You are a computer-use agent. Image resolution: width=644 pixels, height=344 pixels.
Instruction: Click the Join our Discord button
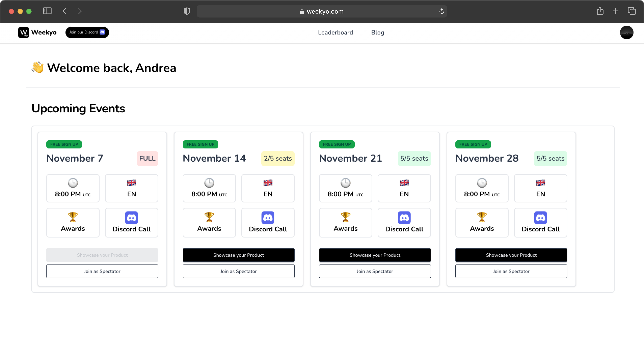87,33
